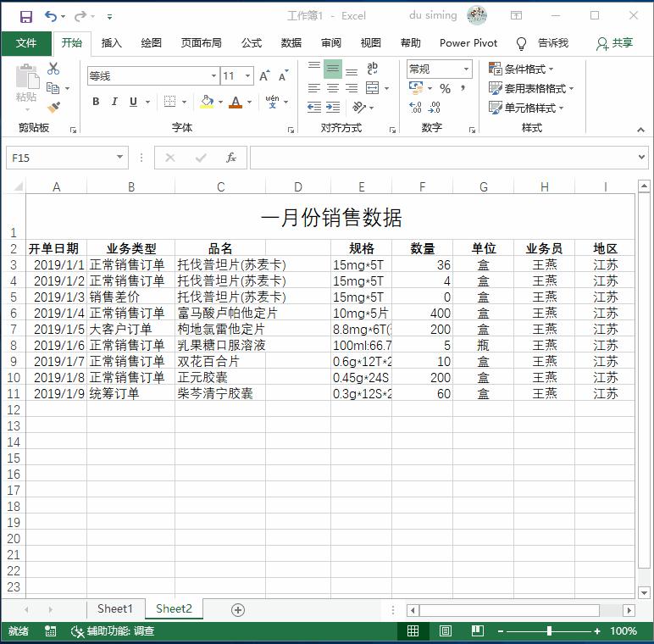Click 辅助功能: 调查 in status bar
Viewport: 654px width, 644px height.
pos(113,631)
